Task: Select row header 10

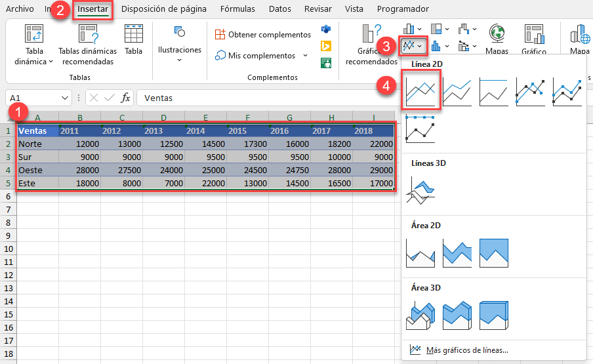Action: (9, 249)
